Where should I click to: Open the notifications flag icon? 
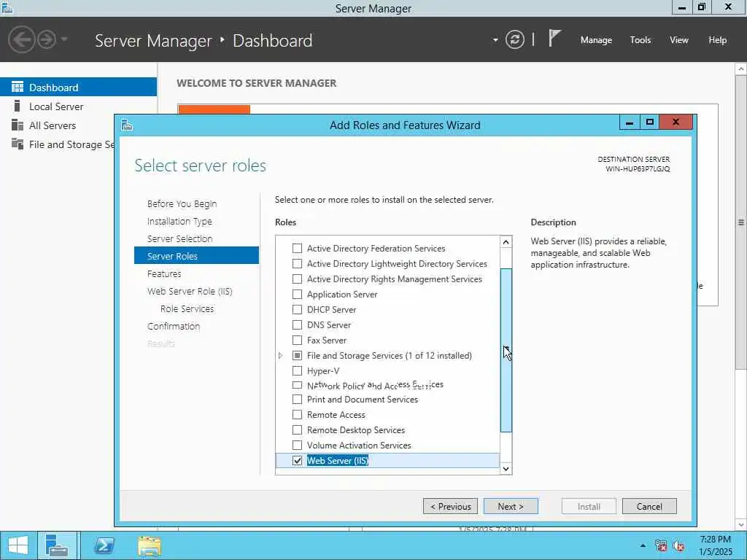(x=554, y=38)
